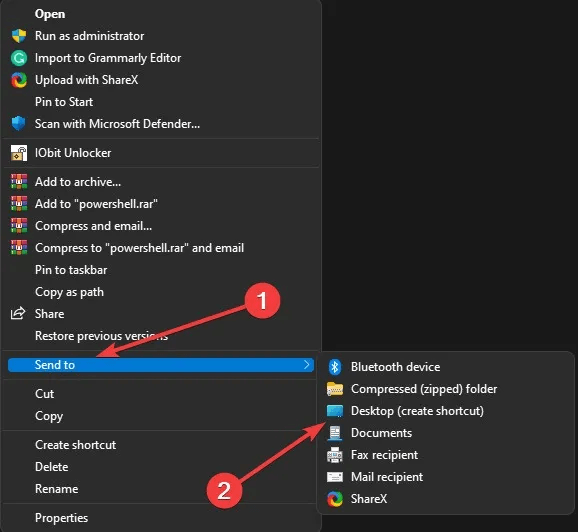Screen dimensions: 578x532
Task: Click the WinRAR icon next to Add to "powershell.rar"
Action: point(19,204)
